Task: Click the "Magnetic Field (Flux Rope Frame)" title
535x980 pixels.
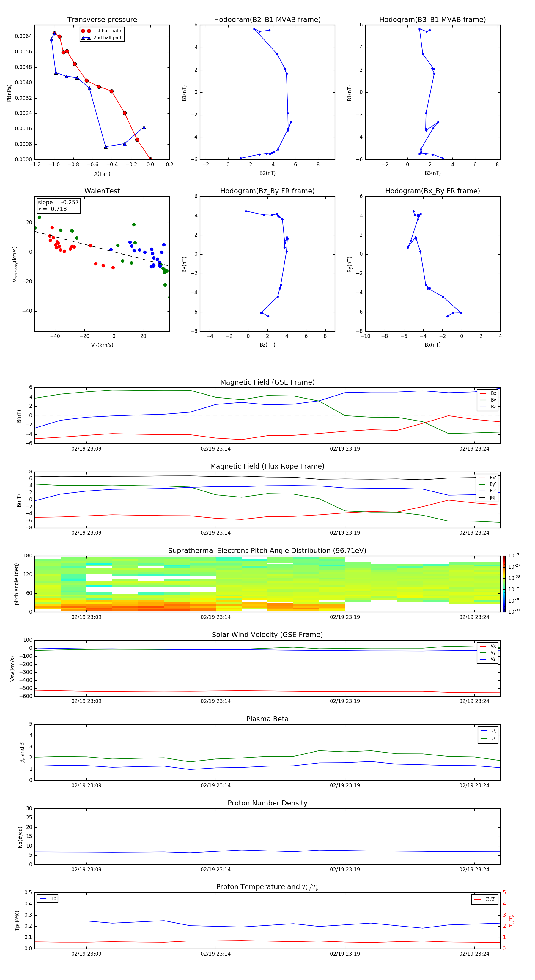Action: point(267,467)
